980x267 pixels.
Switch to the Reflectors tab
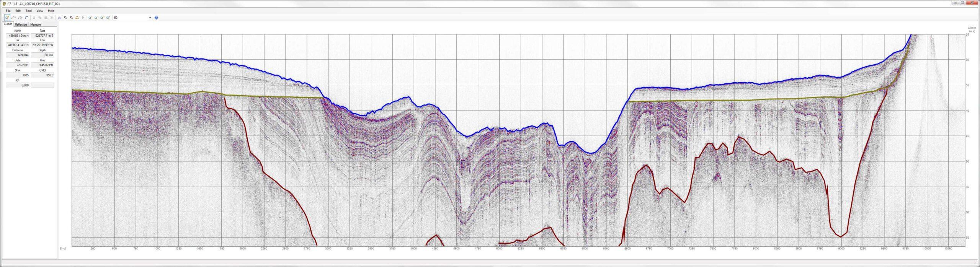coord(21,24)
